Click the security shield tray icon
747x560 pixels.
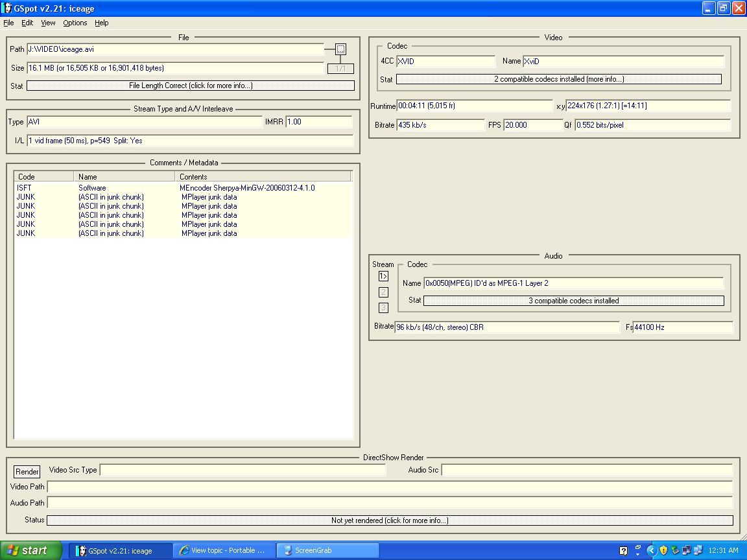pos(663,550)
